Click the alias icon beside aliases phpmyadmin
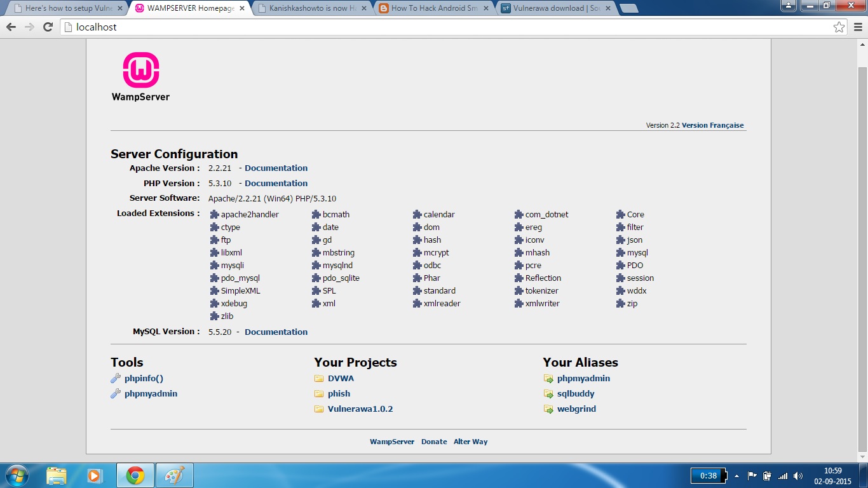Viewport: 868px width, 488px height. [548, 379]
